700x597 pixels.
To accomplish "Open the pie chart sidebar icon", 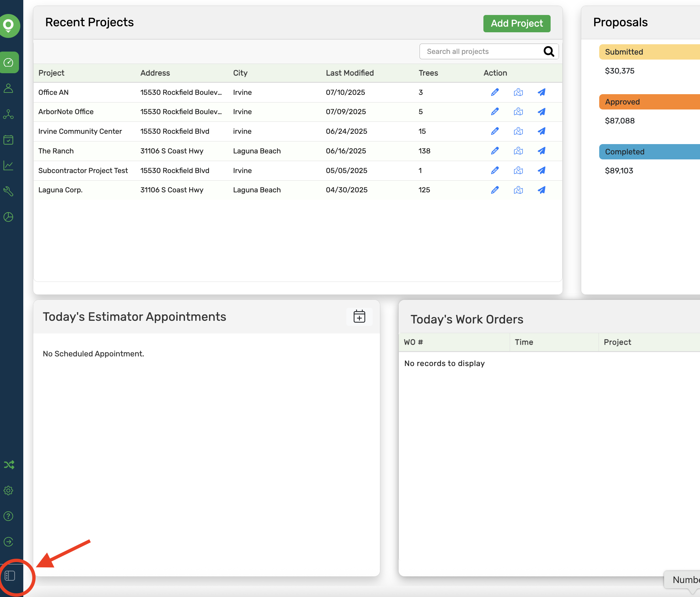I will [8, 217].
